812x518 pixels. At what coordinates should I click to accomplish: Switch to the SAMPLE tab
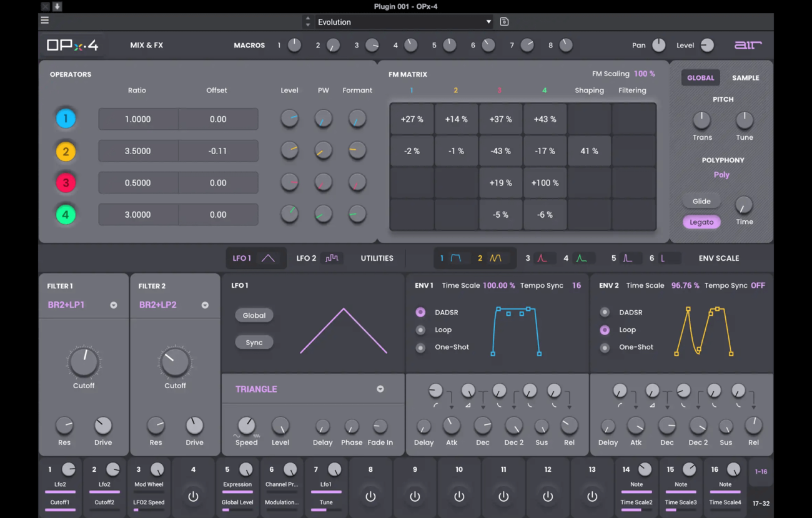(746, 78)
